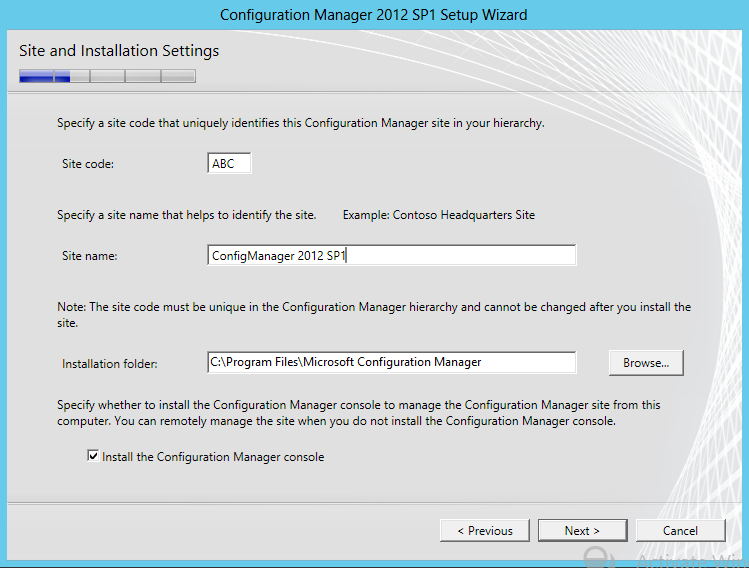Click the wizard progress bar
Viewport: 749px width, 568px height.
click(x=107, y=76)
